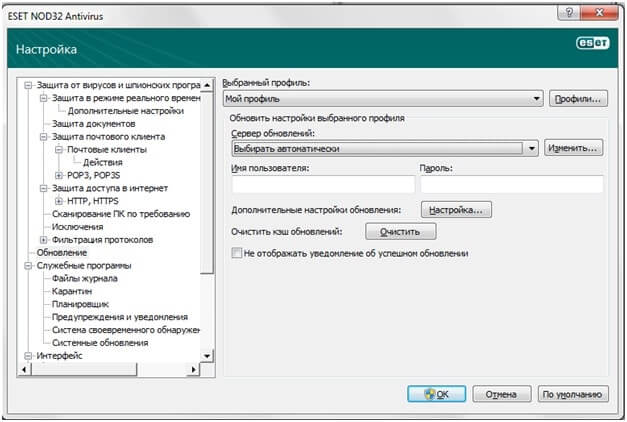The image size is (627, 422).
Task: Click the 'Имя пользователя' input field
Action: pos(323,184)
